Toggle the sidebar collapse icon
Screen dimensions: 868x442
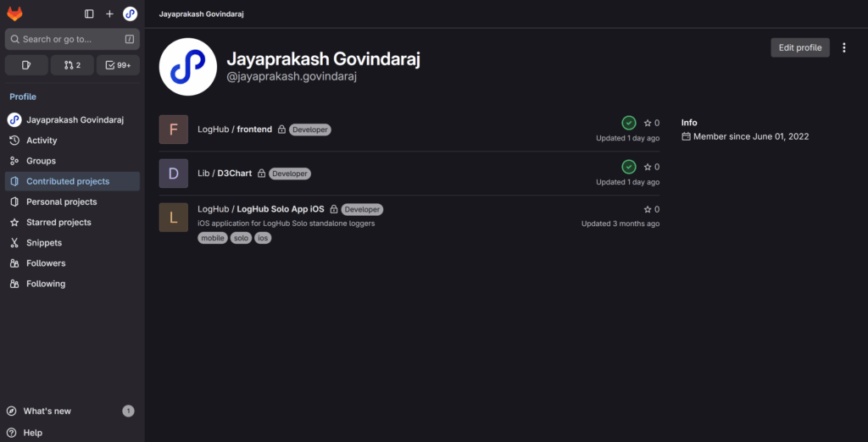pos(89,14)
